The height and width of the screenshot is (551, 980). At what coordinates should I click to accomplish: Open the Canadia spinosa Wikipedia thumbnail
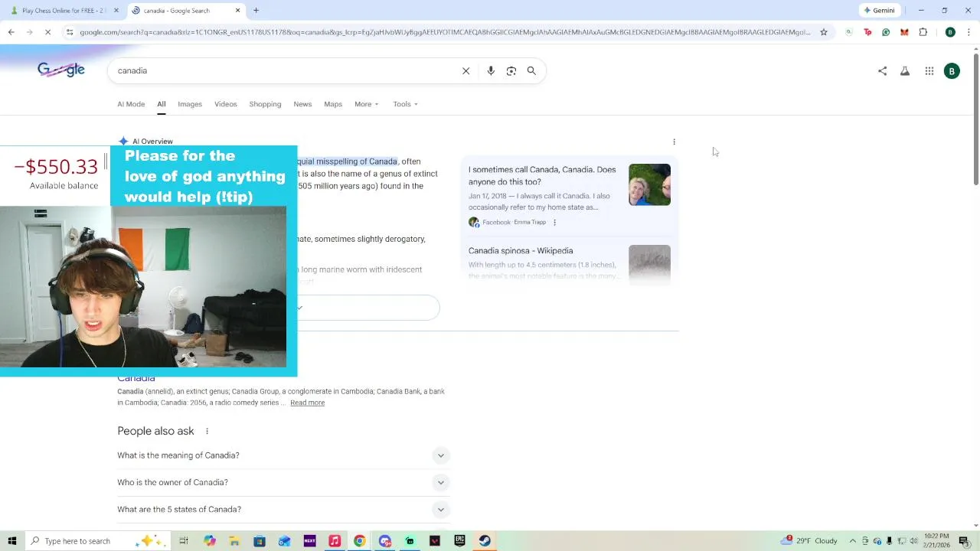click(x=649, y=264)
